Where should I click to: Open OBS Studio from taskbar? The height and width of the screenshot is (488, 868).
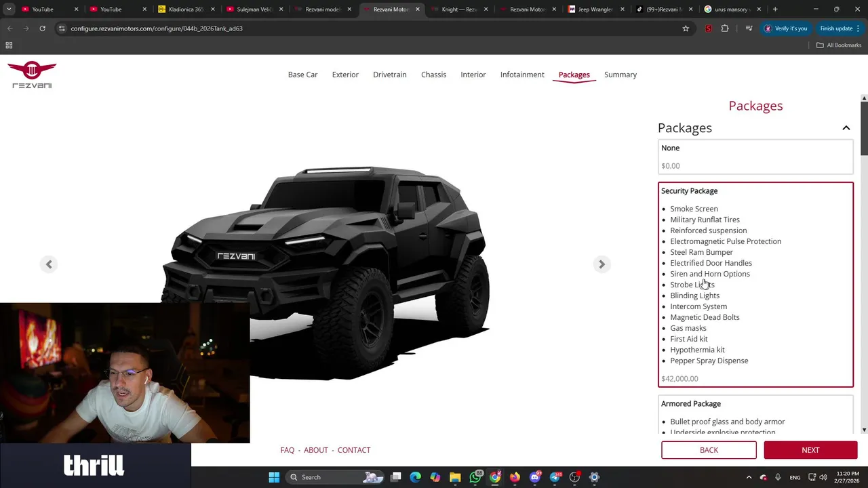pyautogui.click(x=575, y=477)
